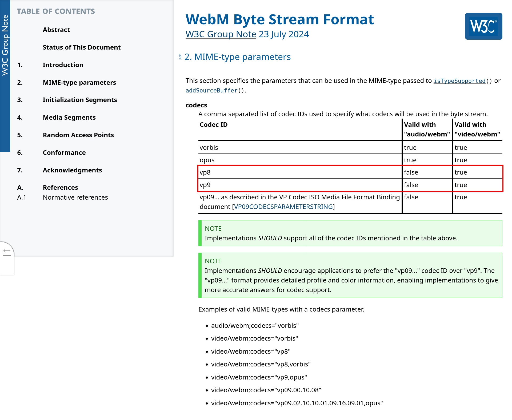This screenshot has width=512, height=420.
Task: Click the W3C Group Note link
Action: tap(221, 34)
